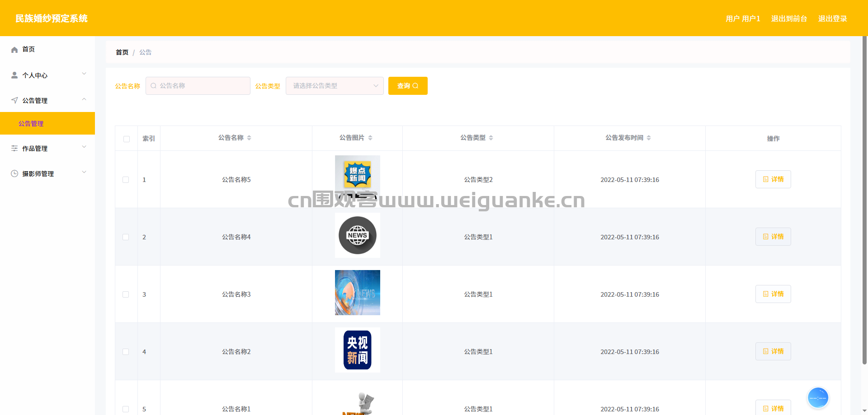The width and height of the screenshot is (868, 415).
Task: Click the 首页 breadcrumb link
Action: 122,52
